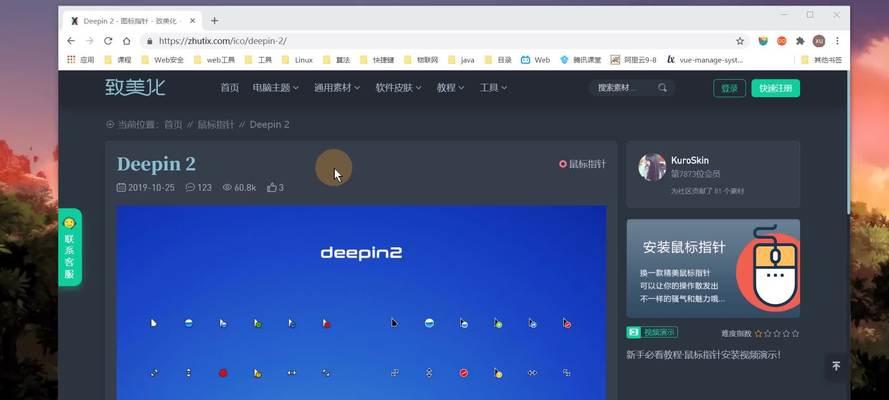Open the web工具 bookmark folder

click(x=214, y=59)
